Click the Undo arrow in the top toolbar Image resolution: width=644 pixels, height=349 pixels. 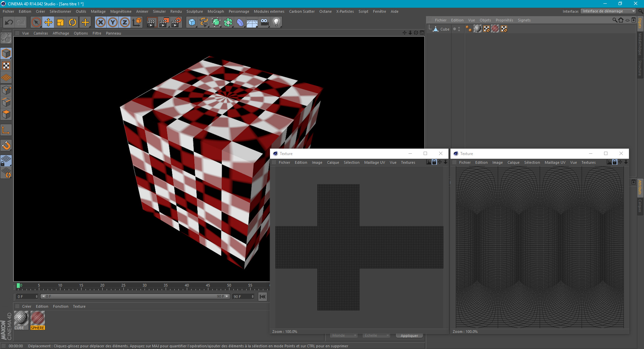point(9,22)
